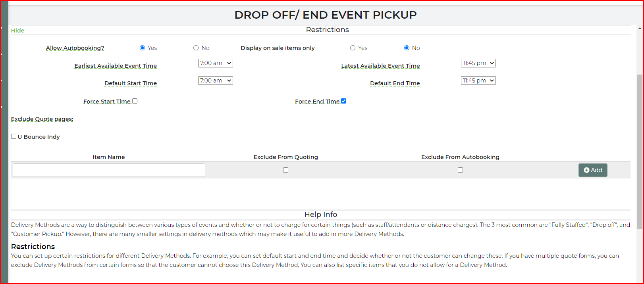This screenshot has height=284, width=644.
Task: Click the Exclude Quote pages label
Action: [42, 119]
